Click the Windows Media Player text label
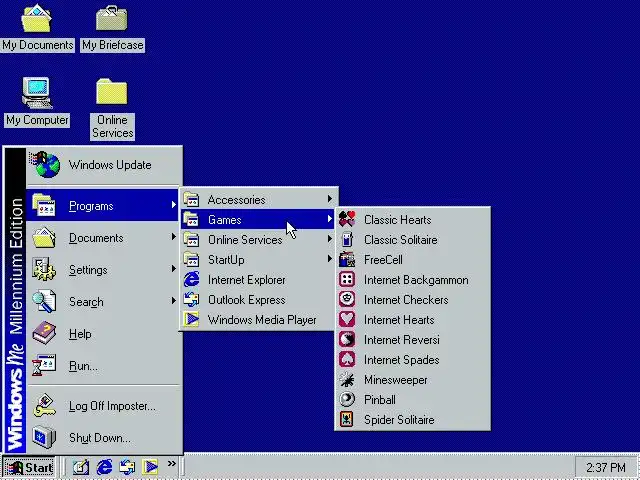640x480 pixels. pyautogui.click(x=262, y=320)
